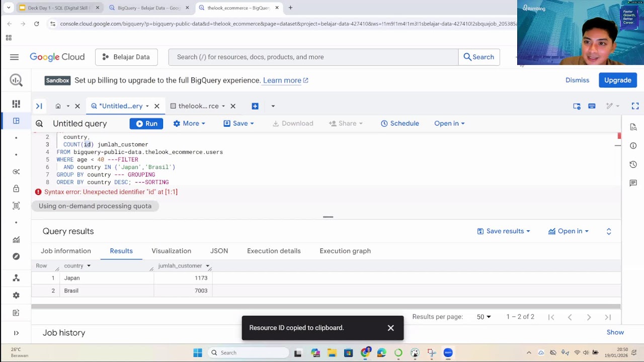The width and height of the screenshot is (644, 362).
Task: Enter full screen editor mode
Action: point(635,106)
